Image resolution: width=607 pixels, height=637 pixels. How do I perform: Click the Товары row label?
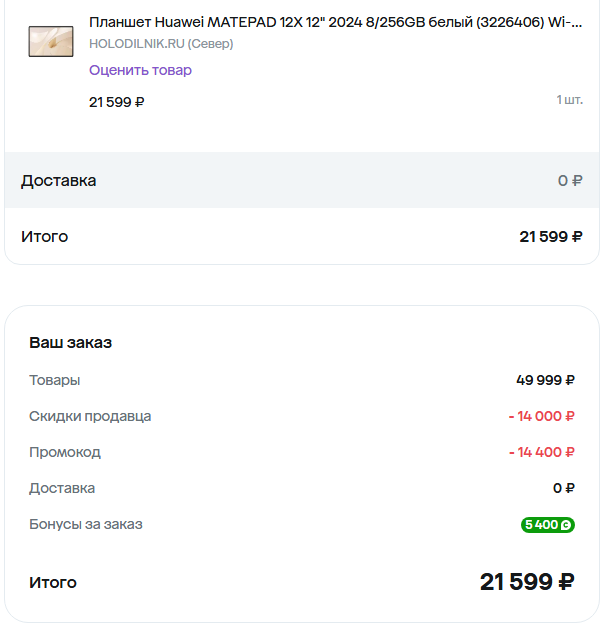[x=54, y=380]
